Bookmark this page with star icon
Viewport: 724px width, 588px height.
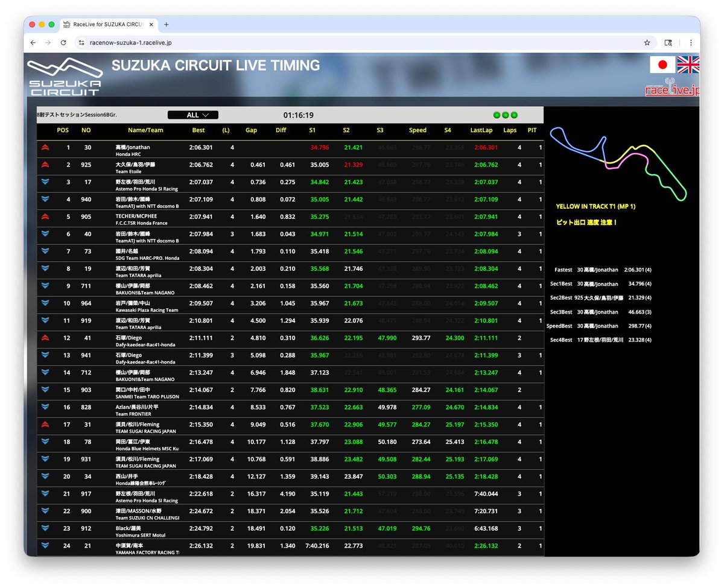pos(647,43)
